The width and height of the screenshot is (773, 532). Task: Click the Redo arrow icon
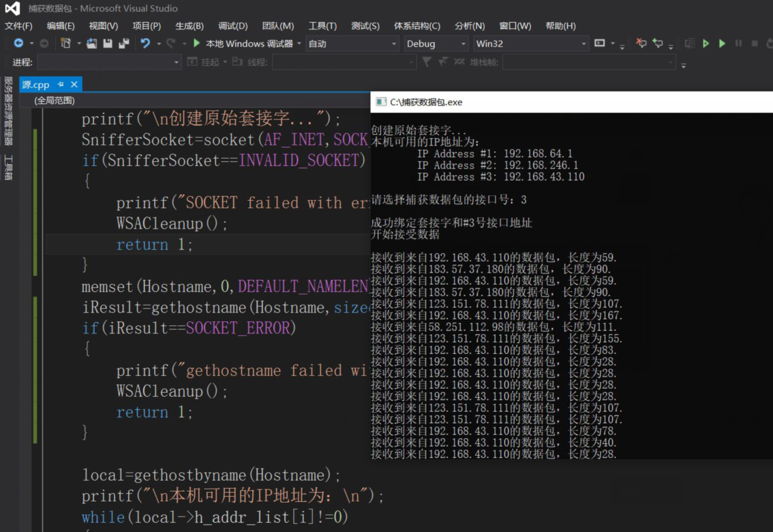[171, 43]
